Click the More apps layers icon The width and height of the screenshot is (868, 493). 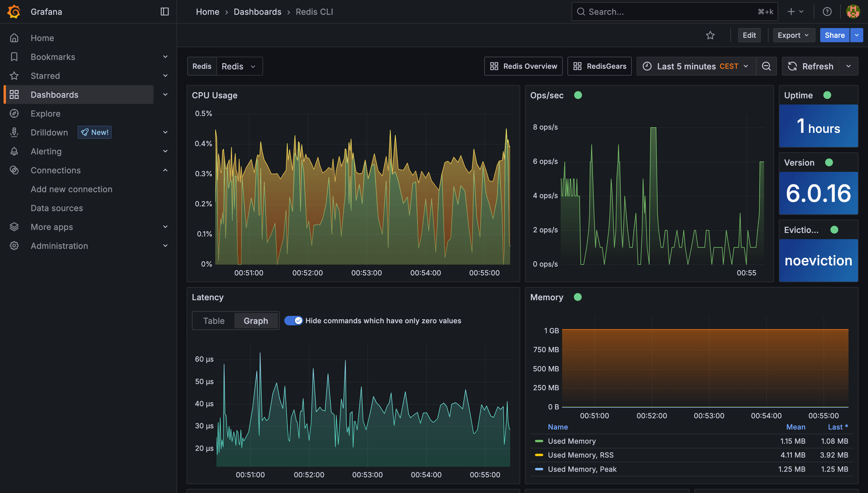click(14, 227)
